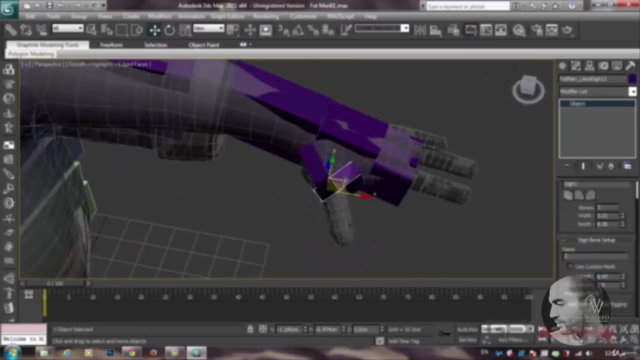Image resolution: width=640 pixels, height=360 pixels.
Task: Click the Render Production teapot icon
Action: (567, 30)
